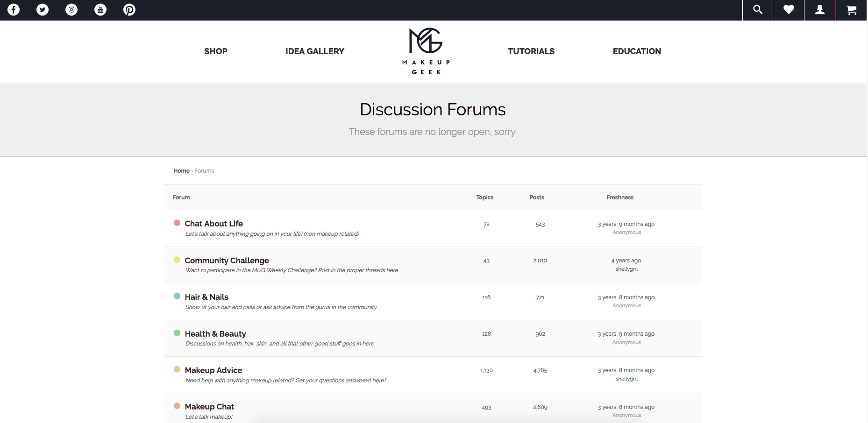
Task: Open the SHOP menu
Action: [x=216, y=51]
